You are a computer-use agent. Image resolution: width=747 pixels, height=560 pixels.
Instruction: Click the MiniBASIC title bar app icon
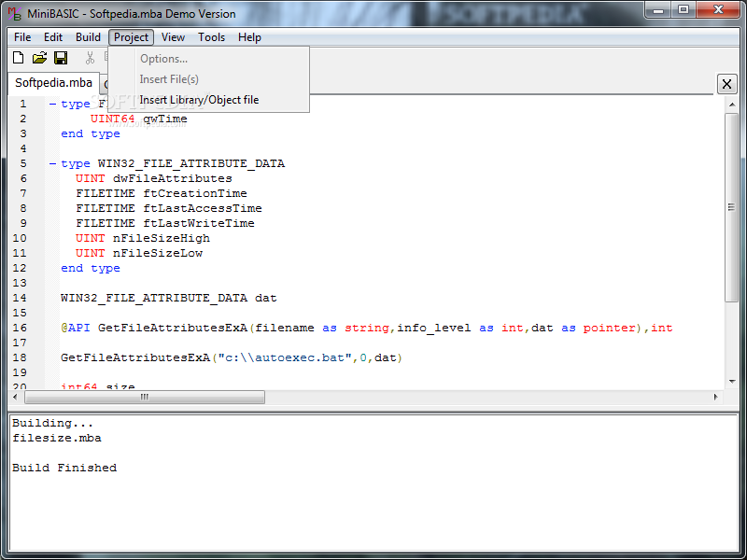click(x=15, y=14)
